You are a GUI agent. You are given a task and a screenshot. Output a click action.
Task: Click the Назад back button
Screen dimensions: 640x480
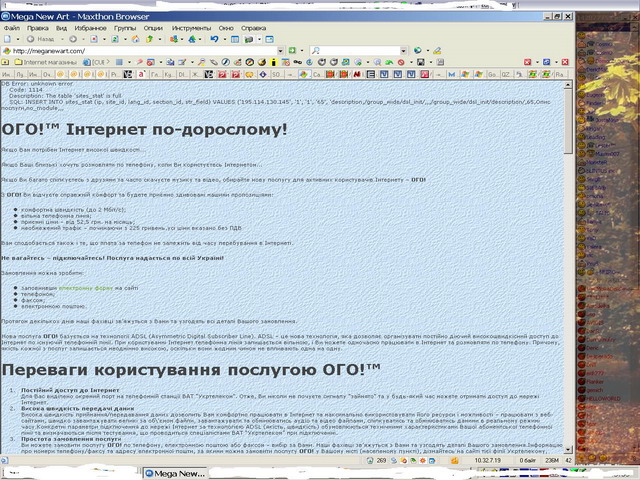pyautogui.click(x=40, y=39)
